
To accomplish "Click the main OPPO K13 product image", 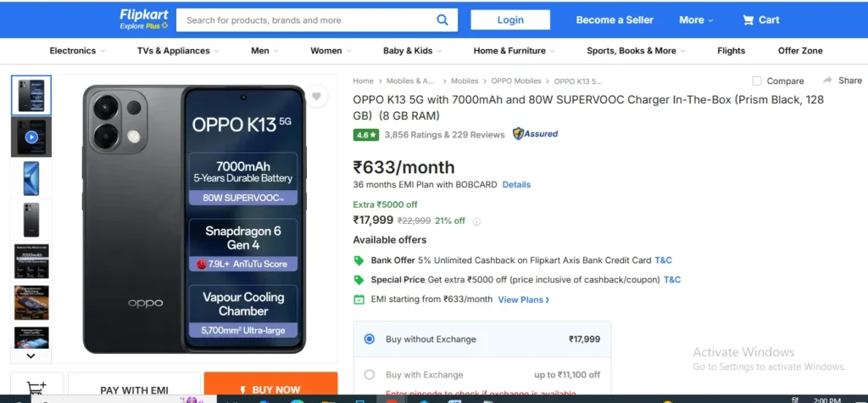I will 194,218.
